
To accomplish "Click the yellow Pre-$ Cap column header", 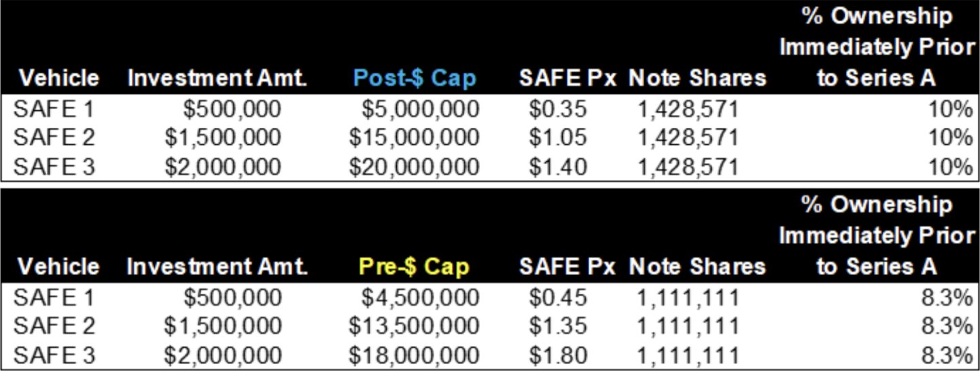I will pos(415,266).
